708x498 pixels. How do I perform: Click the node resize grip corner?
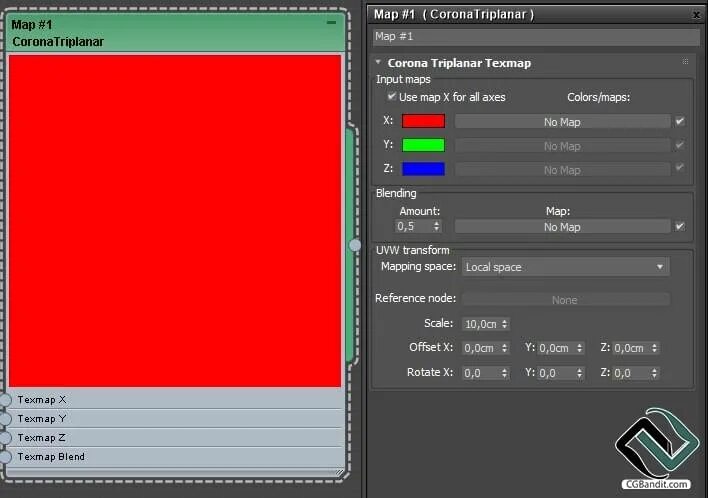[340, 472]
